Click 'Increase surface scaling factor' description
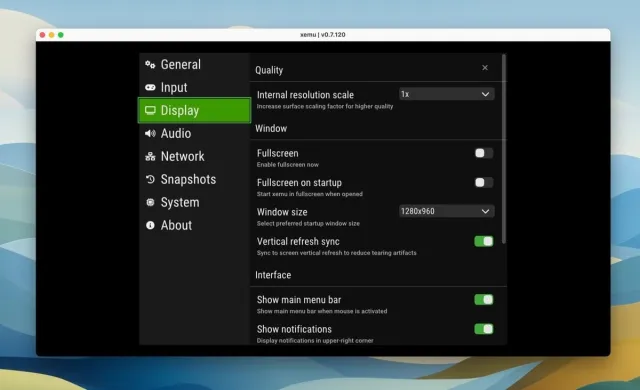This screenshot has height=390, width=640. (325, 106)
